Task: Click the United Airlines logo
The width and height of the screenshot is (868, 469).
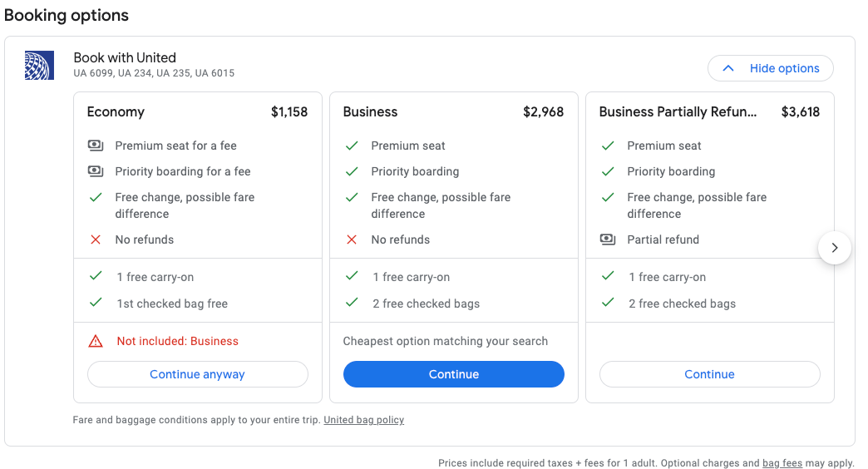Action: click(39, 65)
